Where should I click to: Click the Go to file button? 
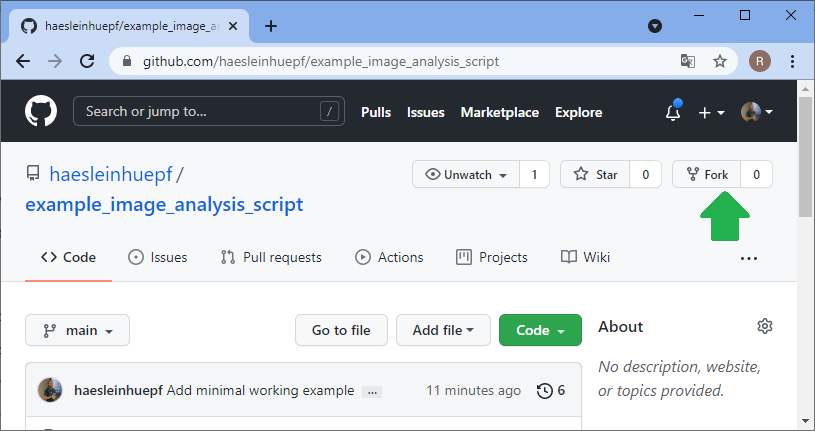[341, 330]
